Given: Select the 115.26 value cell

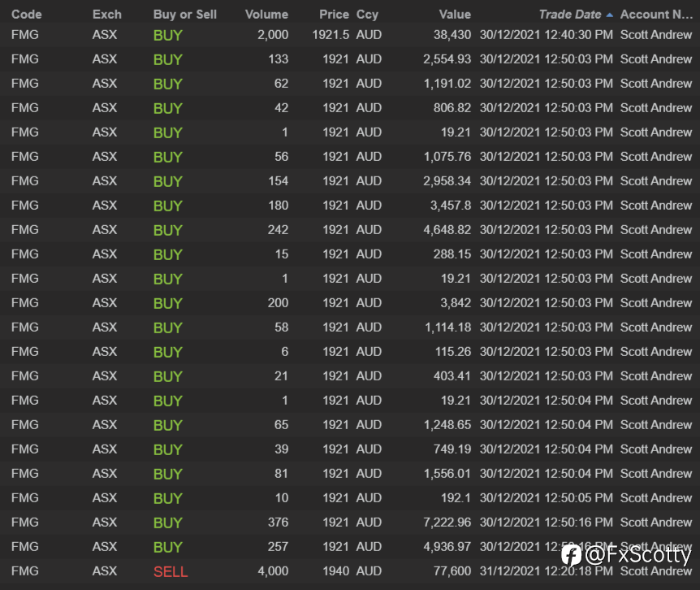Looking at the screenshot, I should (452, 352).
